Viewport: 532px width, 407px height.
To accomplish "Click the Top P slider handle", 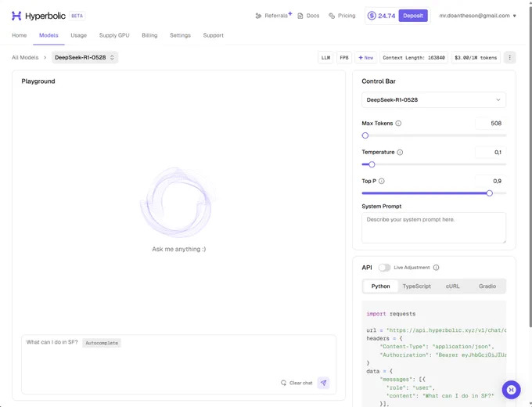I will (489, 193).
